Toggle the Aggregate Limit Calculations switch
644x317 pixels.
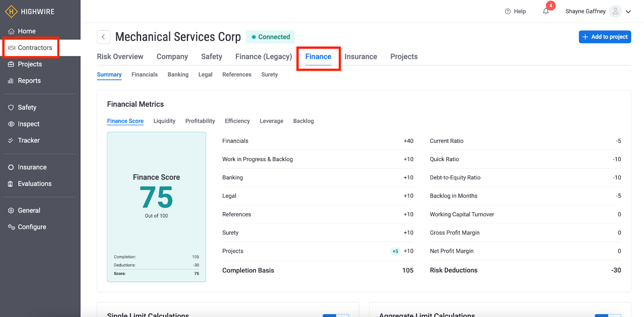point(607,315)
